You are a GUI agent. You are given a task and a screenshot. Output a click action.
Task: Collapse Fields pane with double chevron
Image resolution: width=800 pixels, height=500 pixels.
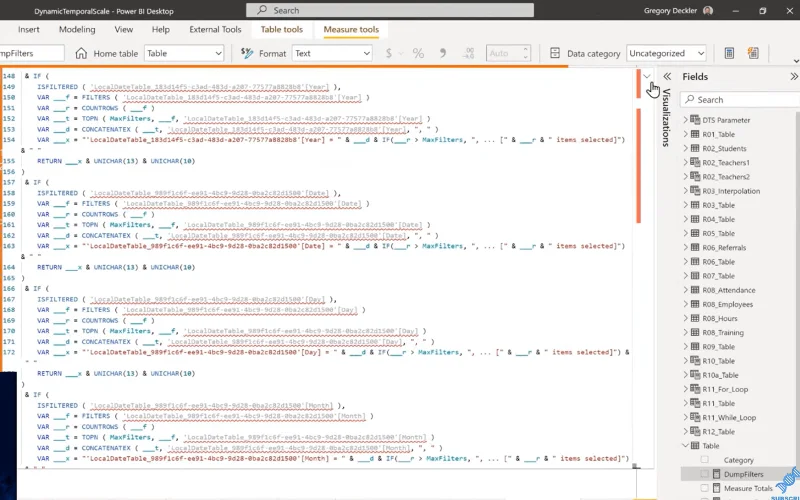[x=794, y=77]
